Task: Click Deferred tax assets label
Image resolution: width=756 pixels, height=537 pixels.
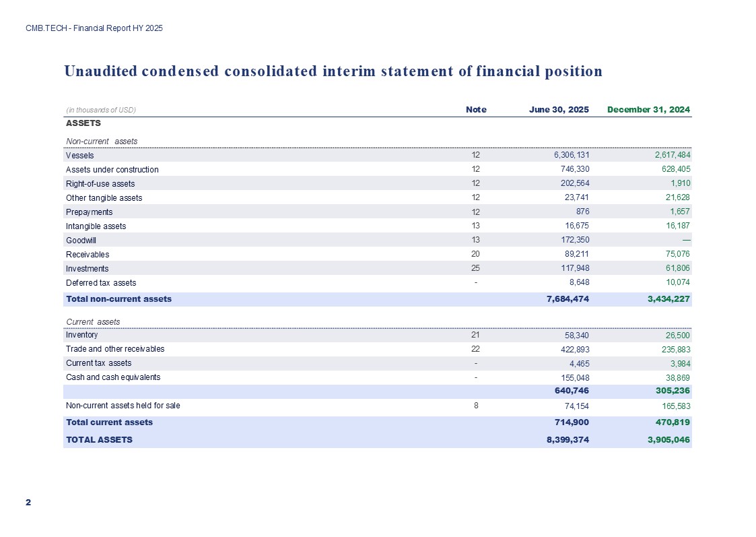Action: [100, 283]
